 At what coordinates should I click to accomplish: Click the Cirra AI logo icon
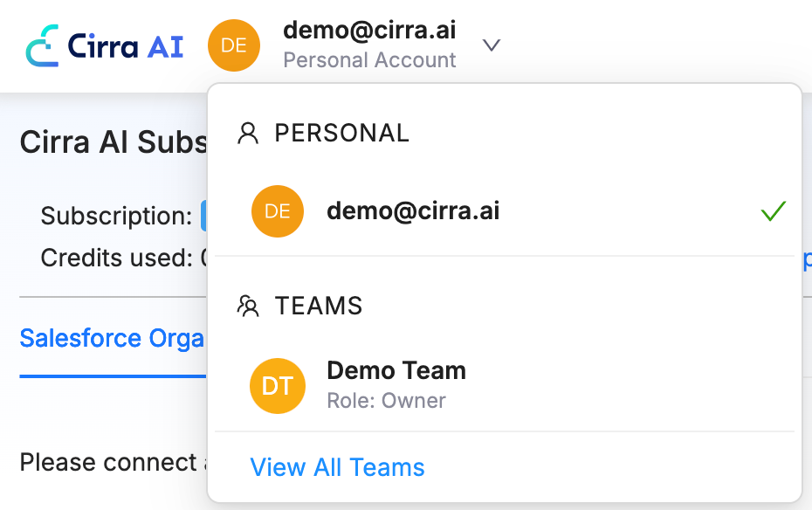tap(42, 45)
